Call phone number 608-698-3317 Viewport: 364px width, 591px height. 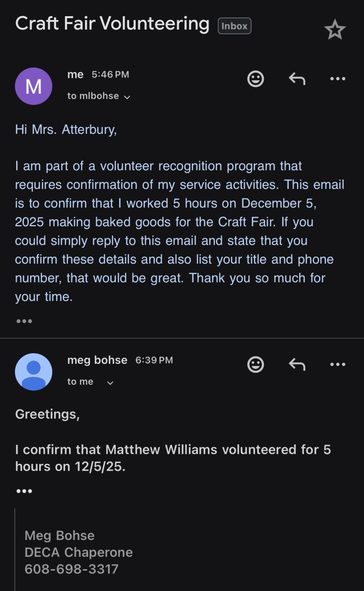click(x=72, y=569)
